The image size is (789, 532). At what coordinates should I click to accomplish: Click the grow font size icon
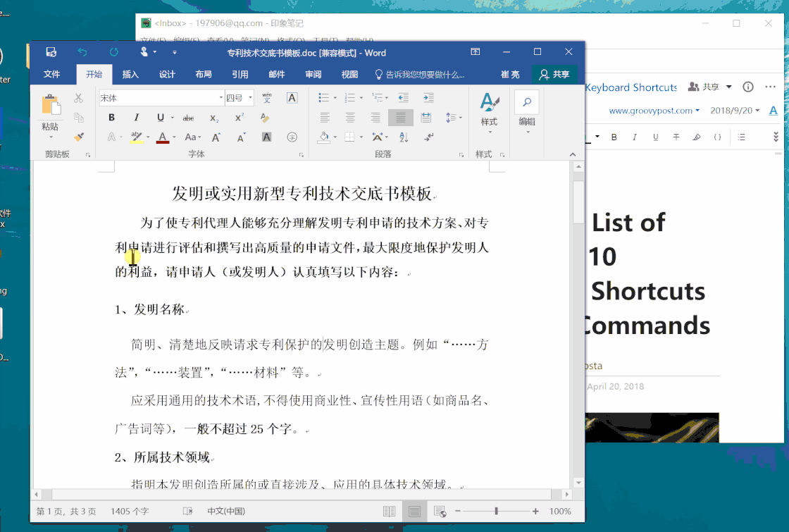pyautogui.click(x=216, y=137)
